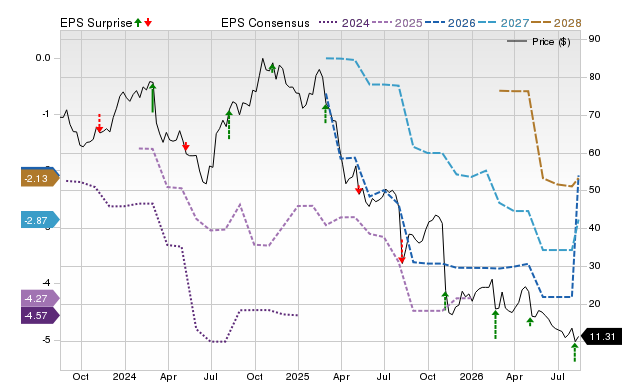Click the Apr label right after 2024

(x=168, y=376)
